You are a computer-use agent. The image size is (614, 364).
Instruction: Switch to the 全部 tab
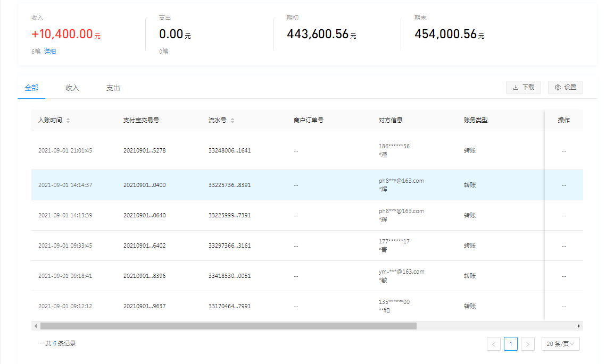(x=31, y=88)
